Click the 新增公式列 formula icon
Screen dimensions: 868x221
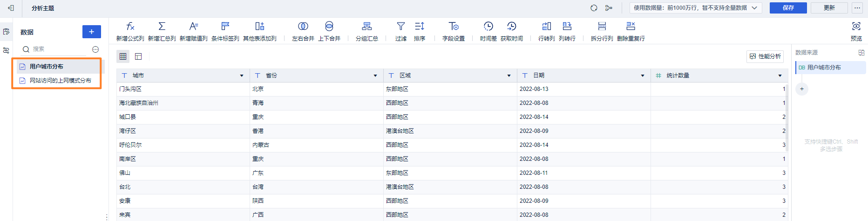(130, 27)
